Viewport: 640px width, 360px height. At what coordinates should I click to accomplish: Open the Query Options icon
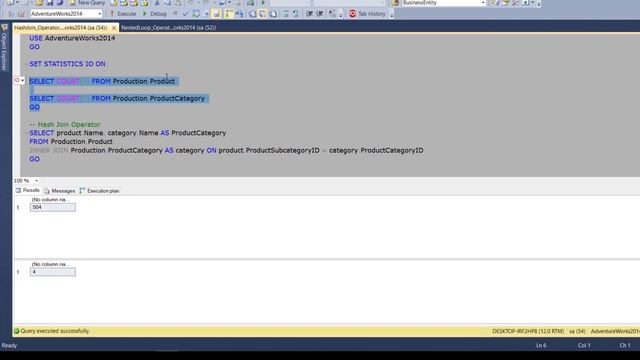[206, 13]
